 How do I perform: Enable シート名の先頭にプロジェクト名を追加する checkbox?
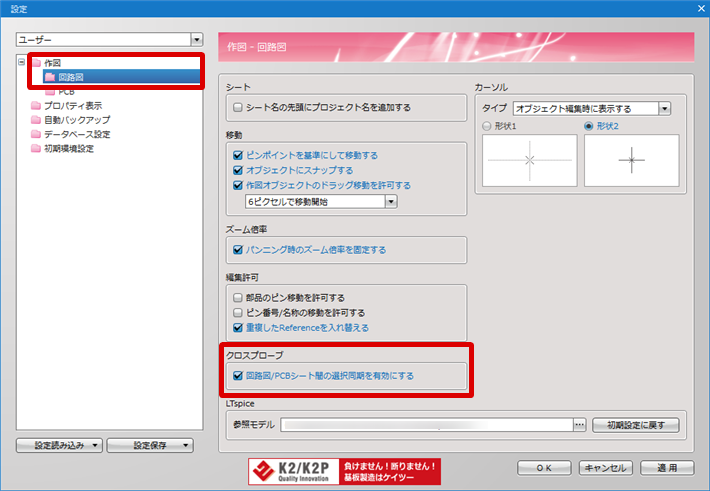tap(237, 107)
